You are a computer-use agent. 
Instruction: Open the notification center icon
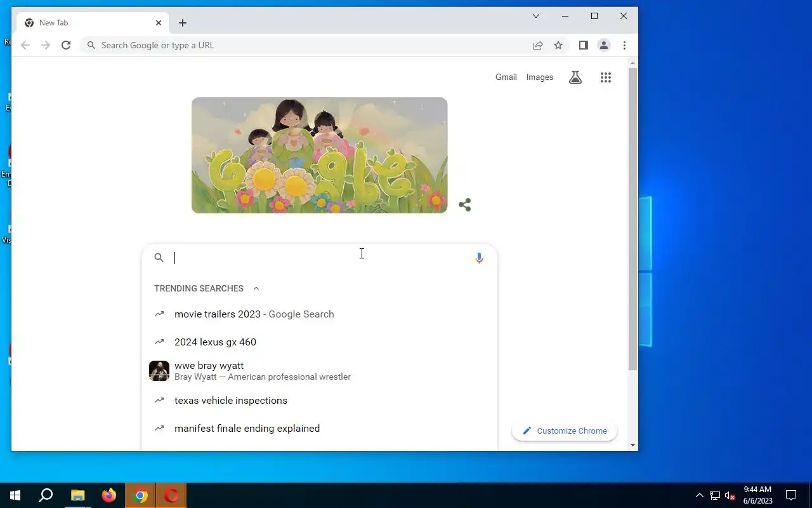click(x=791, y=495)
